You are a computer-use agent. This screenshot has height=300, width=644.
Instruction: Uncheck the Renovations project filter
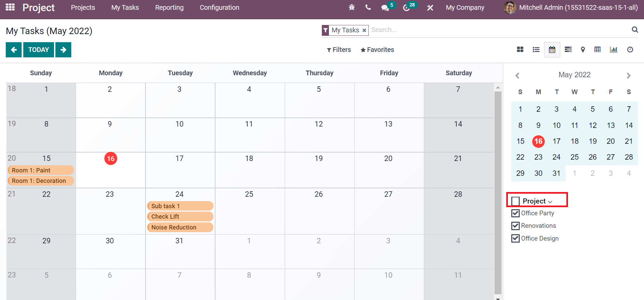pyautogui.click(x=515, y=226)
